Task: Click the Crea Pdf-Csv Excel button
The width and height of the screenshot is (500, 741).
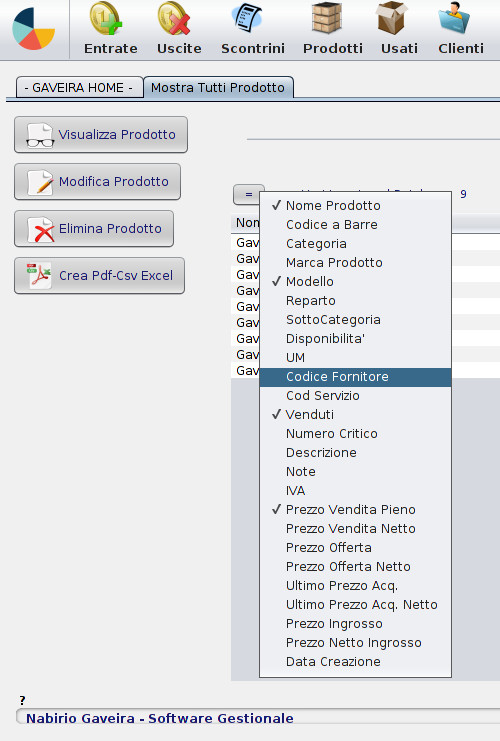Action: [x=99, y=276]
